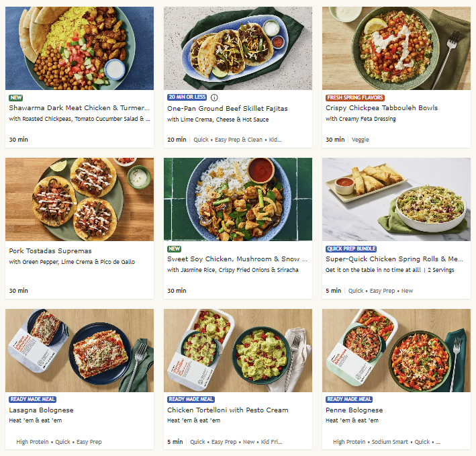This screenshot has width=476, height=456.
Task: Open the Sweet Soy Chicken bowl image
Action: pyautogui.click(x=238, y=199)
